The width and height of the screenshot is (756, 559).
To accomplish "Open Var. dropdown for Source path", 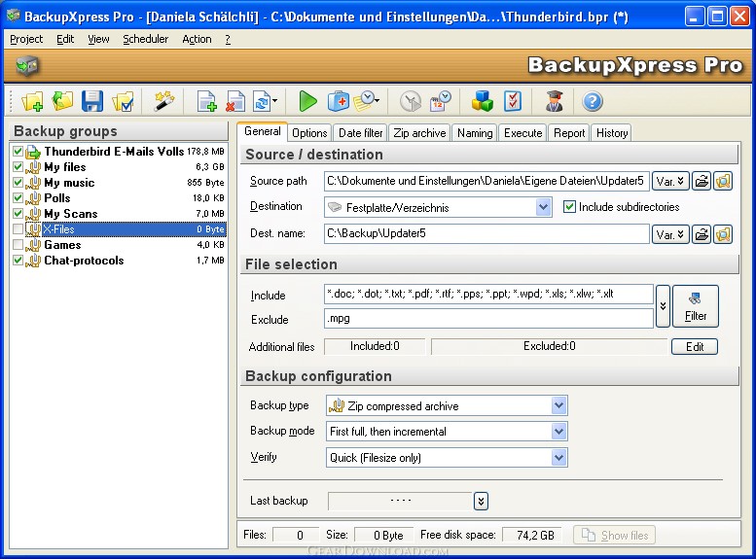I will (670, 181).
